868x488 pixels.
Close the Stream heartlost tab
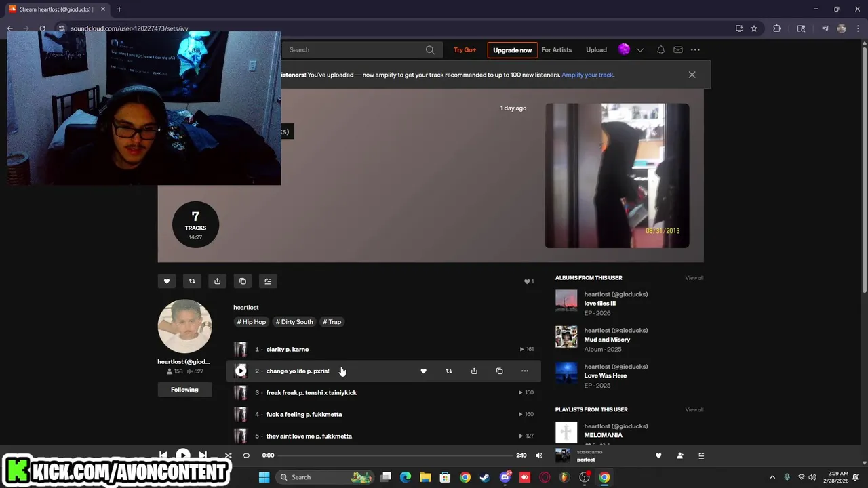click(x=103, y=9)
